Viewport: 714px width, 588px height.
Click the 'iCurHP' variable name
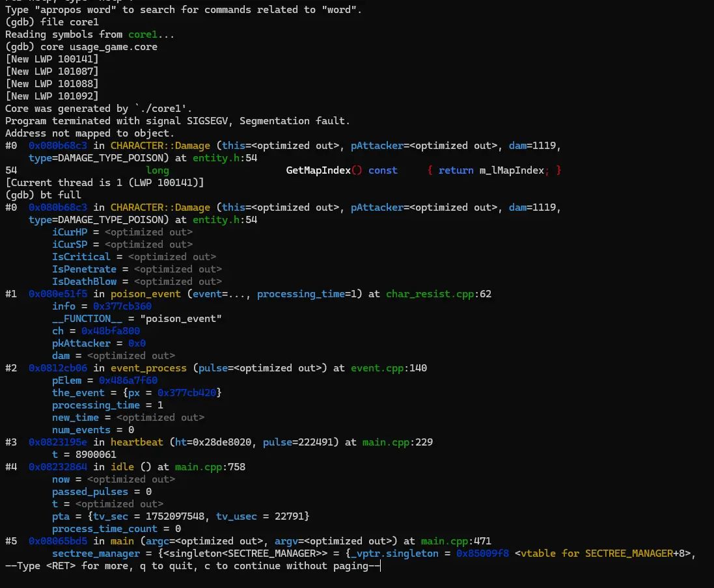pos(70,232)
